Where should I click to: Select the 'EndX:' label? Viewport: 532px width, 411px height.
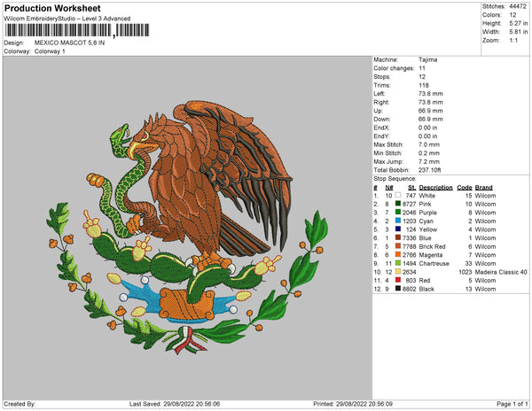point(381,128)
